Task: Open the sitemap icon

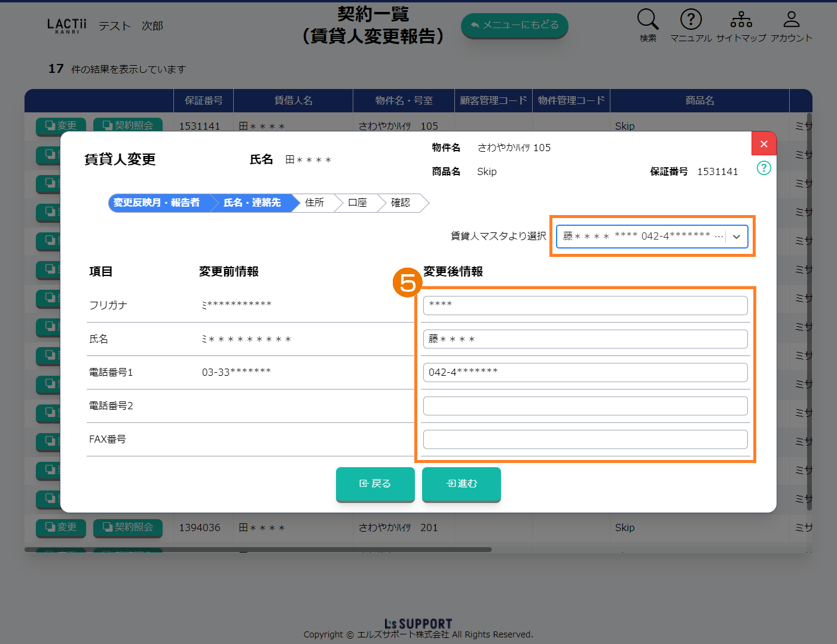Action: (741, 20)
